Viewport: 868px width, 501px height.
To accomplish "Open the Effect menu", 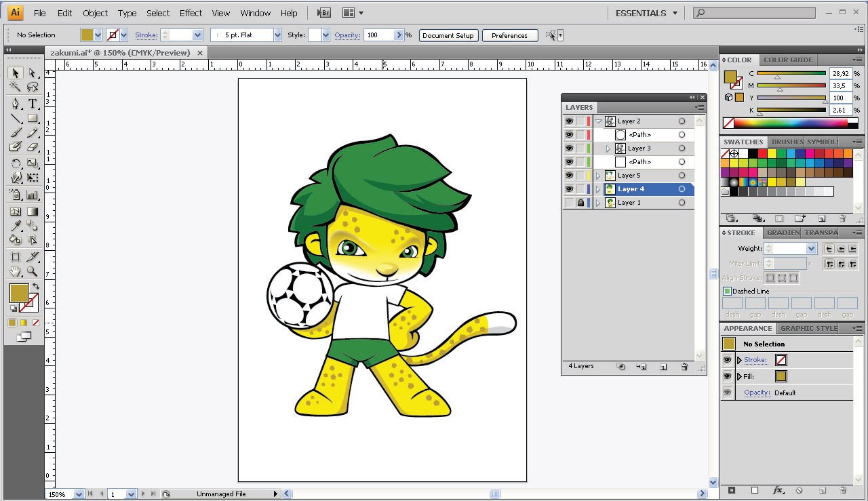I will click(191, 13).
